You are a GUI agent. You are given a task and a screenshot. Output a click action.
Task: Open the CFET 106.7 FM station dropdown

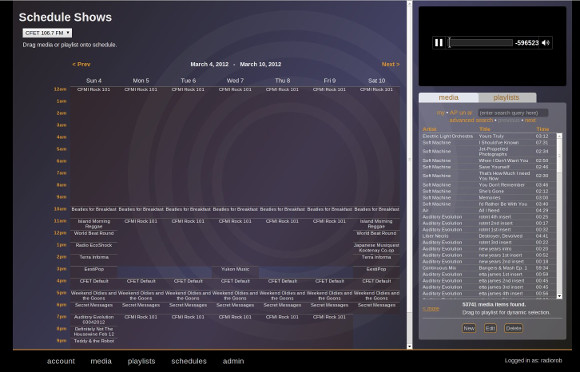click(x=47, y=33)
